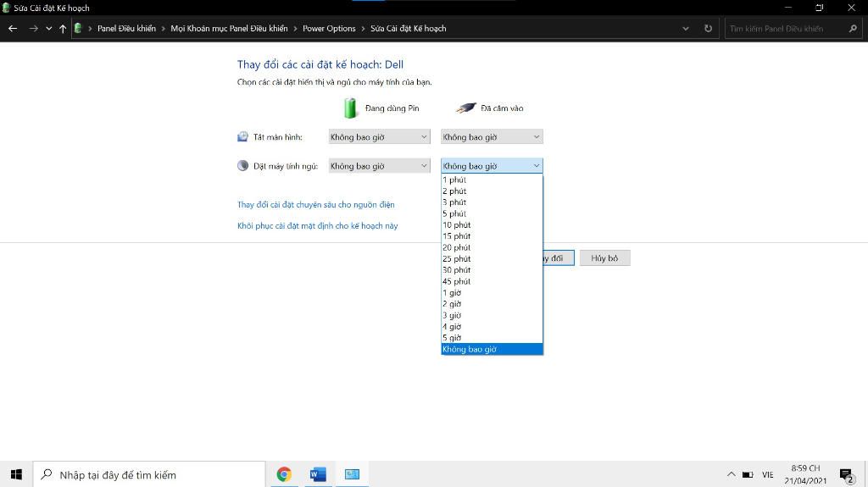Open the notification Action Center icon

(x=847, y=475)
